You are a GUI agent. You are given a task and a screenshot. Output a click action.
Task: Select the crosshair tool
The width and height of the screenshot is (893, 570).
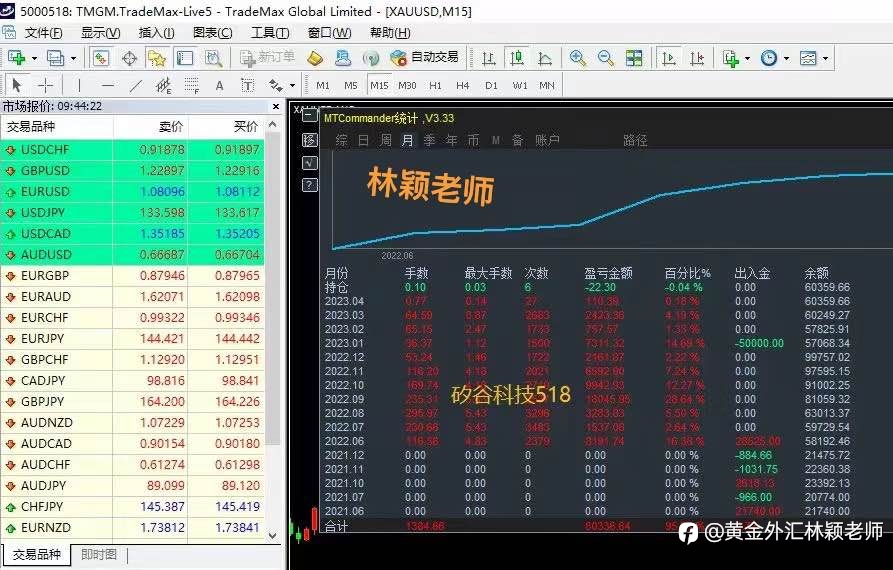pos(45,85)
